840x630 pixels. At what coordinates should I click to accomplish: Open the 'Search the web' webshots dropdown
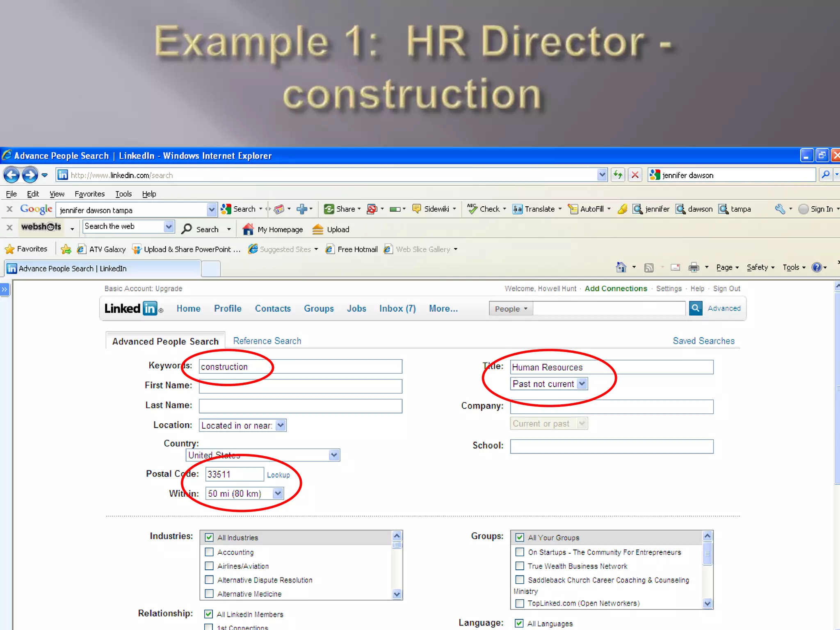coord(169,226)
